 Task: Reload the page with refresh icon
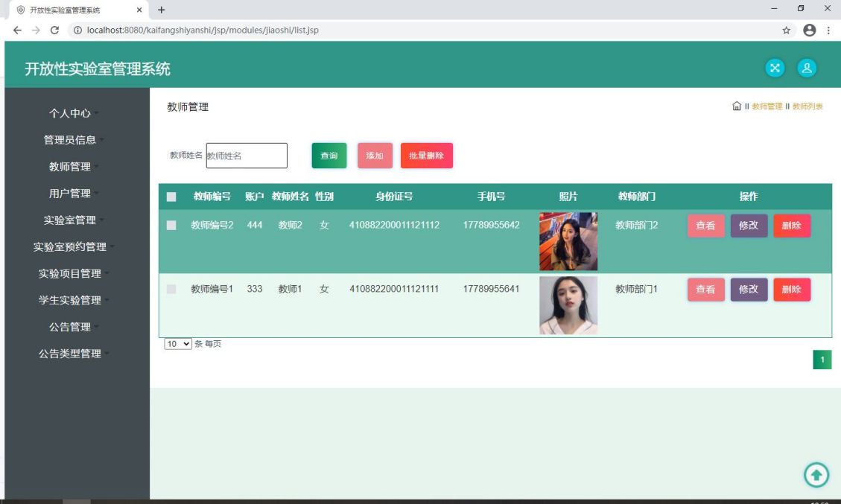coord(54,30)
